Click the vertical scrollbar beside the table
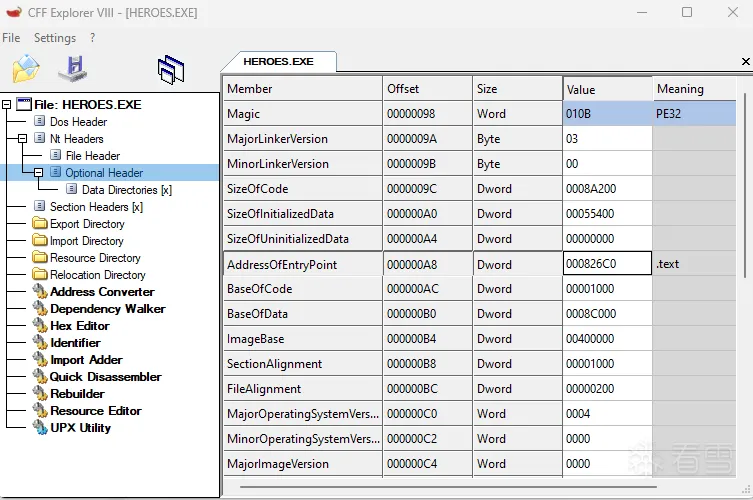 tap(745, 187)
